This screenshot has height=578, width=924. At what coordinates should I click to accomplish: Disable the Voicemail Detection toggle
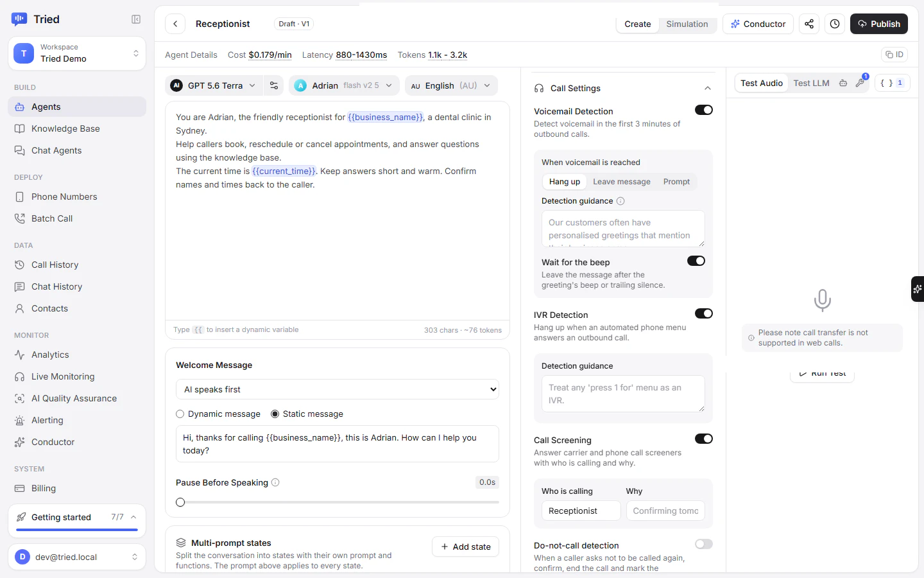pos(704,110)
